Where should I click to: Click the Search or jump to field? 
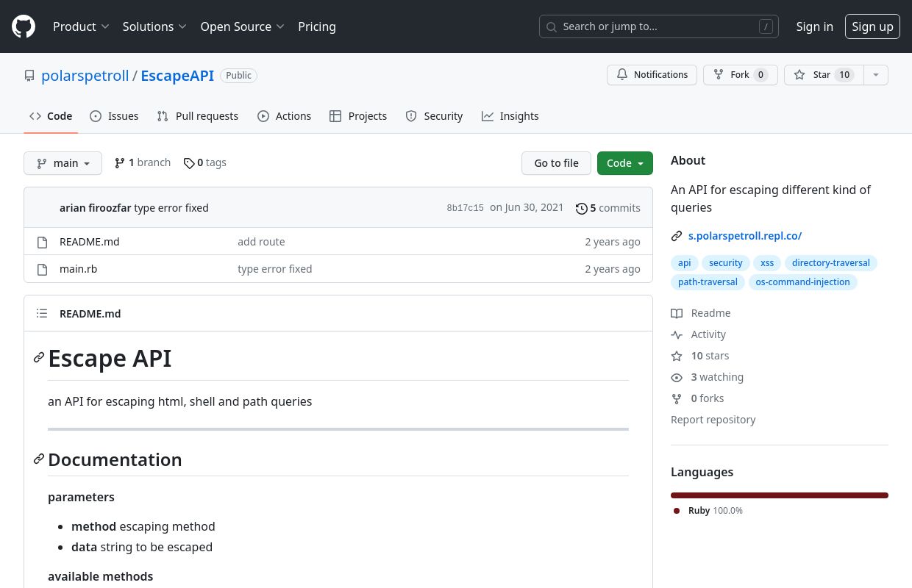click(x=659, y=26)
